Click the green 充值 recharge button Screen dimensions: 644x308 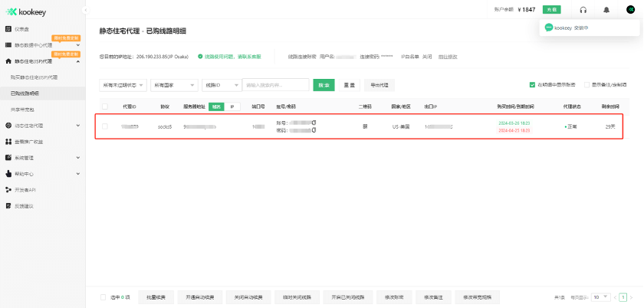(x=551, y=10)
